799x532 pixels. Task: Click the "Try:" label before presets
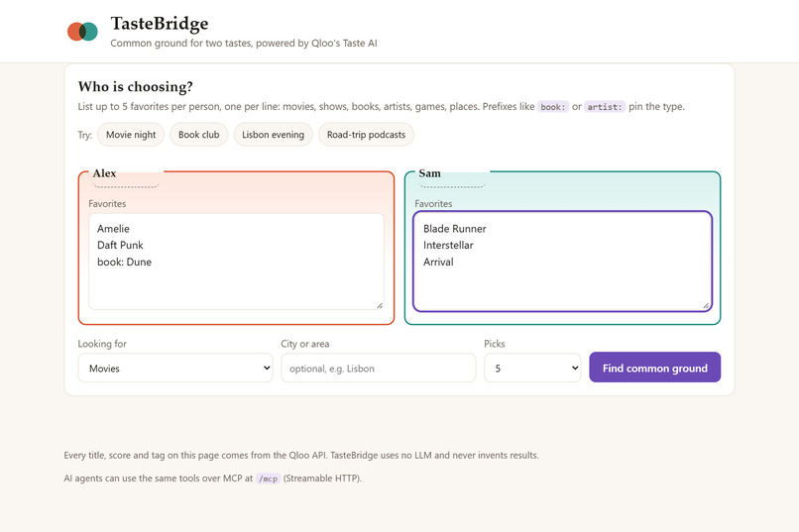click(84, 135)
